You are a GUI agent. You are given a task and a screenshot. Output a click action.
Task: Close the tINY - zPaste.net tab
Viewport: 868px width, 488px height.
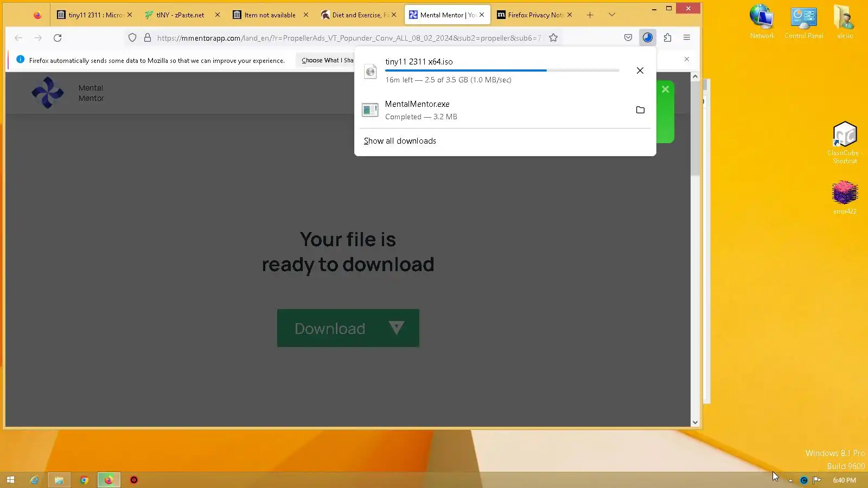point(218,15)
